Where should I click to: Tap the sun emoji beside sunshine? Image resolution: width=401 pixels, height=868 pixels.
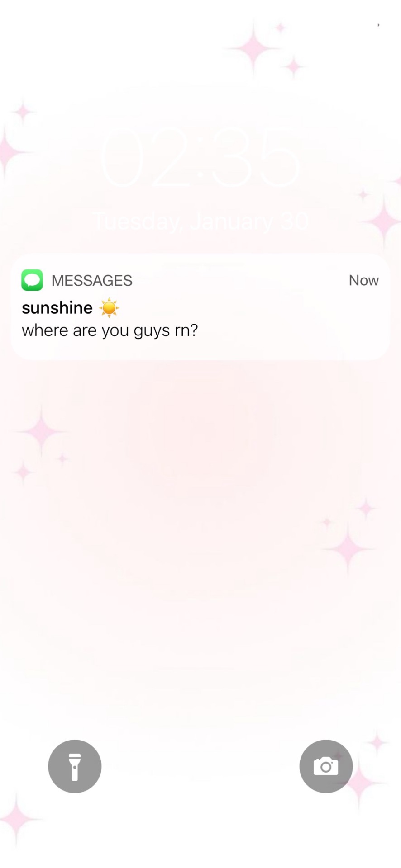109,308
